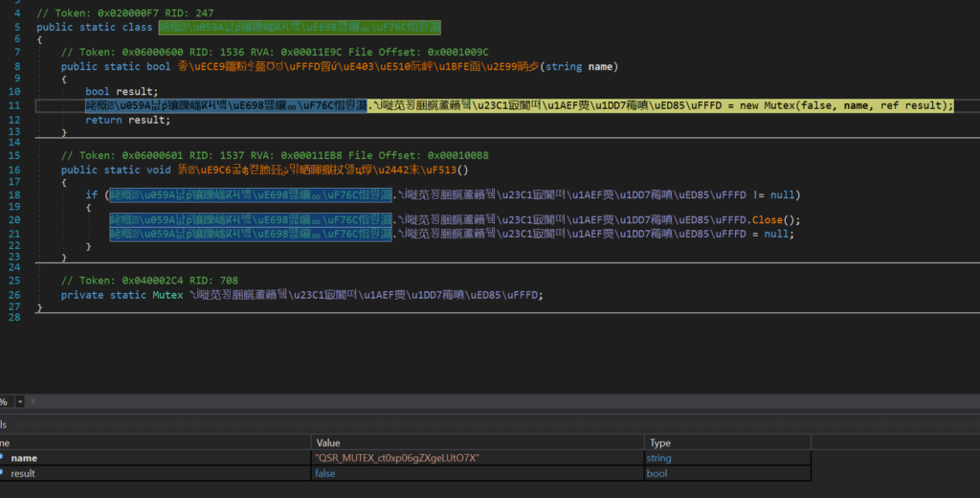The width and height of the screenshot is (980, 498).
Task: Click the 'false' value of result
Action: pyautogui.click(x=325, y=474)
